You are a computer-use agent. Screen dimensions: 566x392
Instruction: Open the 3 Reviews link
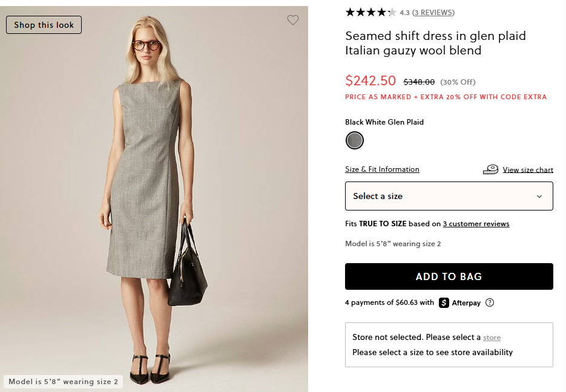coord(433,13)
